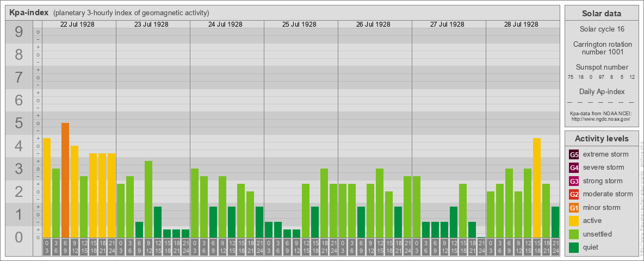Select the dark green 23 Jul 12-15 bar
This screenshot has height=261, width=644.
click(x=158, y=222)
